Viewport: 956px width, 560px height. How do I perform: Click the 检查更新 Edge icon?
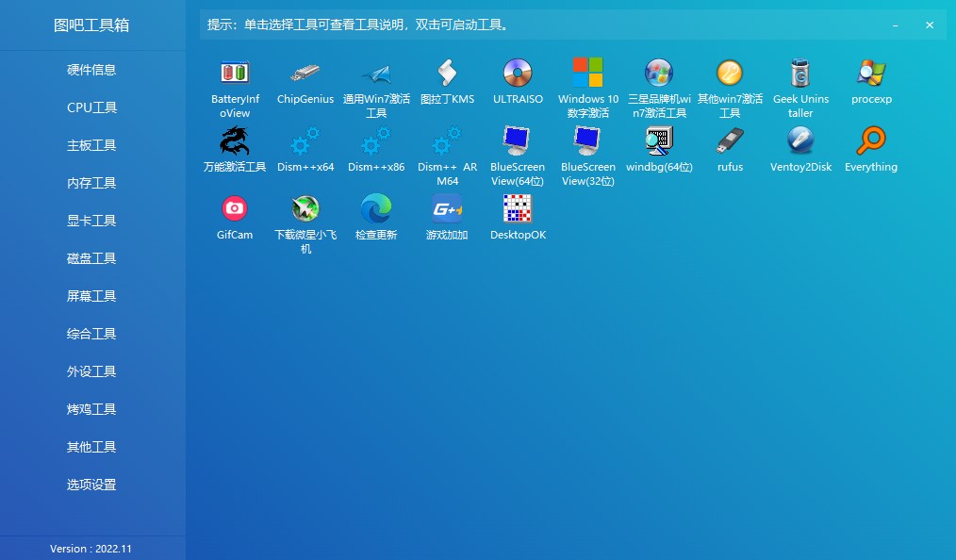pos(376,208)
